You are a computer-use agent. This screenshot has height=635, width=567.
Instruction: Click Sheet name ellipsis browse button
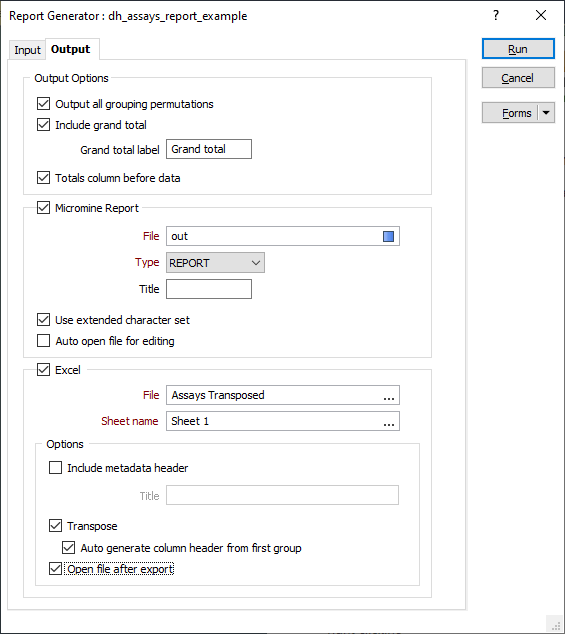tap(389, 422)
